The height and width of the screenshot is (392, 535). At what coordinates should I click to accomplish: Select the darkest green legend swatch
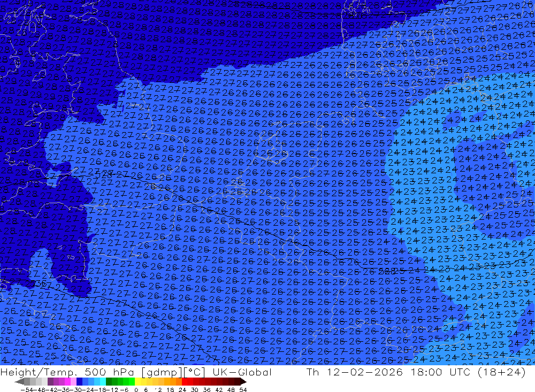[109, 382]
